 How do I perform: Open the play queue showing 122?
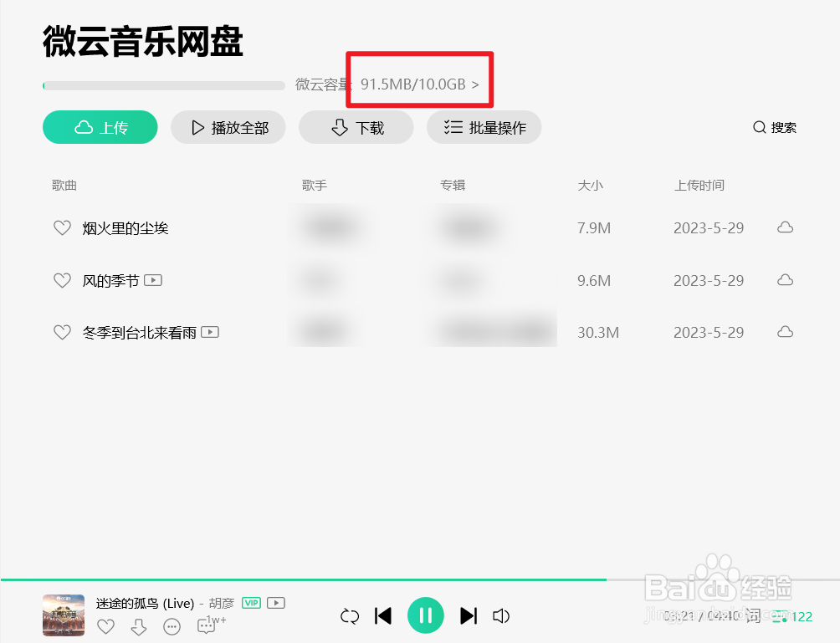coord(792,617)
